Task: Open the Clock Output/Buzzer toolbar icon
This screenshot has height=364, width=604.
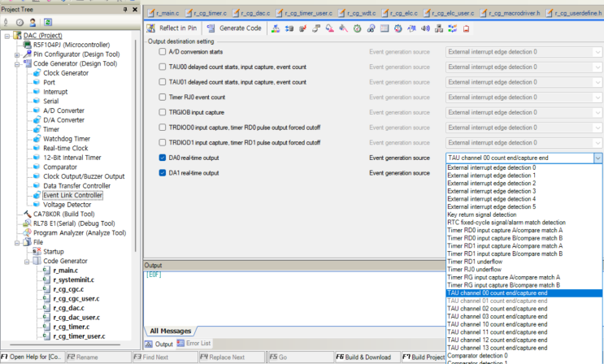Action: pyautogui.click(x=425, y=28)
